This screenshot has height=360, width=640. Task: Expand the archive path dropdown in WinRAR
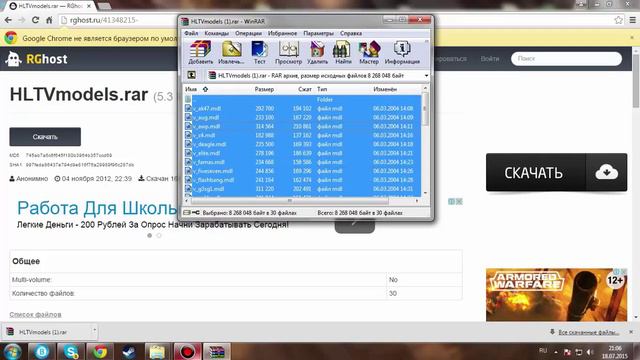[426, 76]
